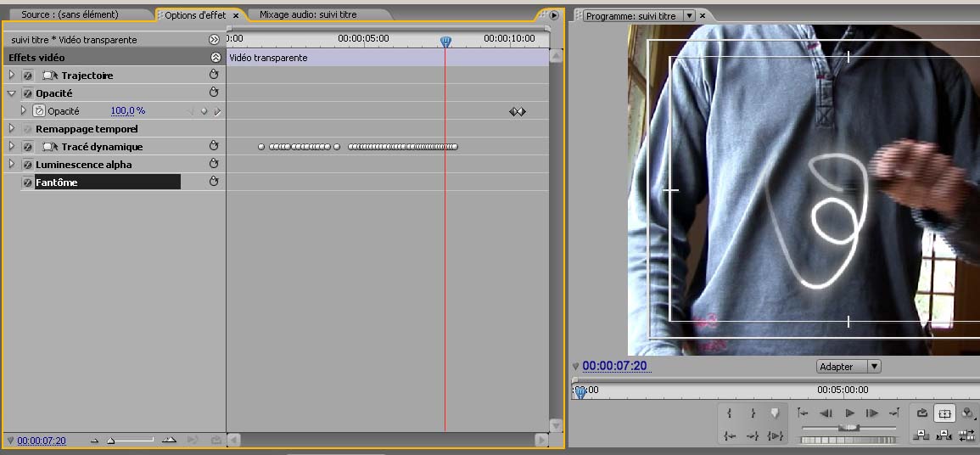Click the Opacité 100,0 % value

click(x=127, y=111)
